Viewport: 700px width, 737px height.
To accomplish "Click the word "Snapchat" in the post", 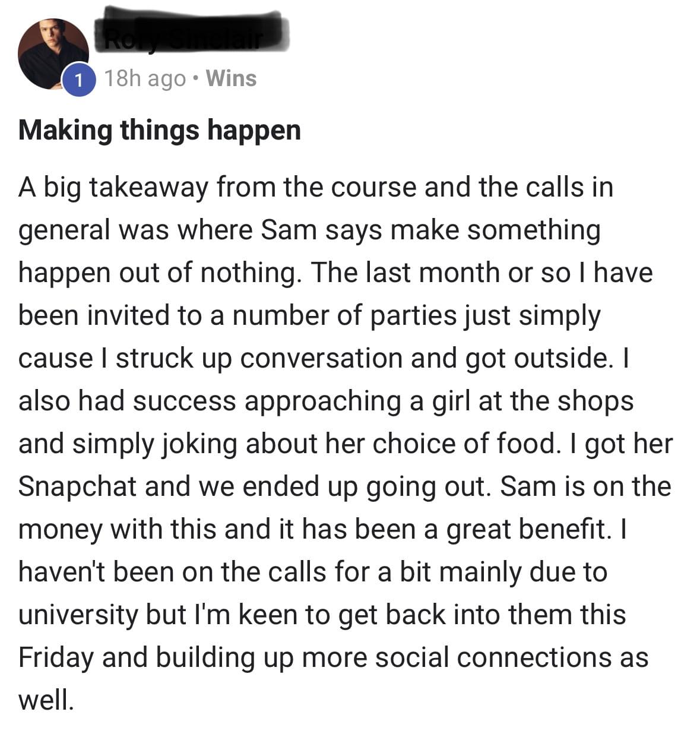I will 77,486.
